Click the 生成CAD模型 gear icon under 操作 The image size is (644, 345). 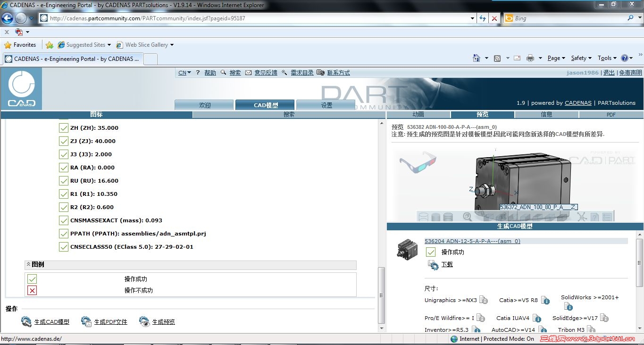(26, 322)
